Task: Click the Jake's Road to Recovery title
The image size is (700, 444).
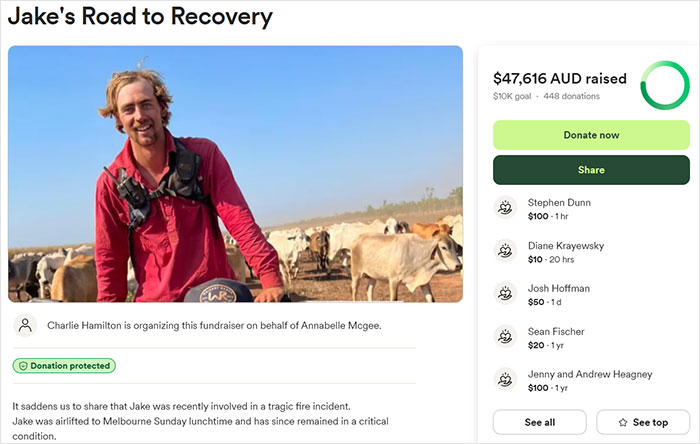Action: tap(140, 17)
